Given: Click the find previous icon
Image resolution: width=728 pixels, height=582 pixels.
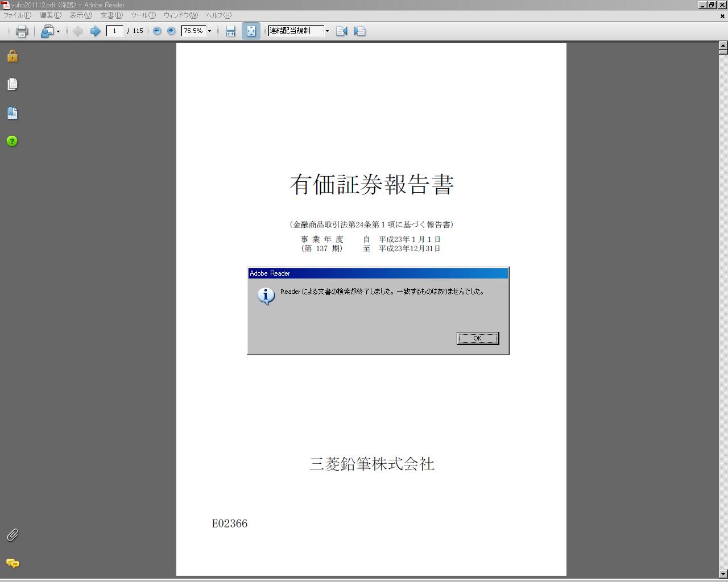Looking at the screenshot, I should [x=341, y=31].
